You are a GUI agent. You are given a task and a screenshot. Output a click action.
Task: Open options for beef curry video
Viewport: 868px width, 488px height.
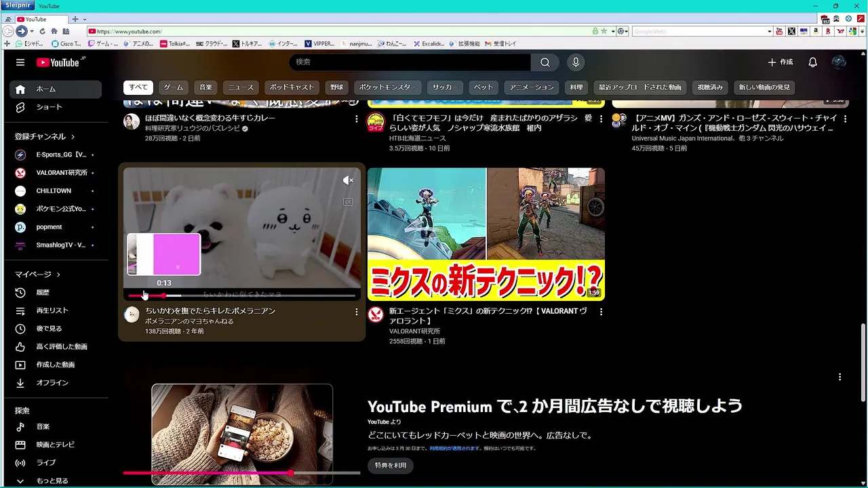pos(357,119)
